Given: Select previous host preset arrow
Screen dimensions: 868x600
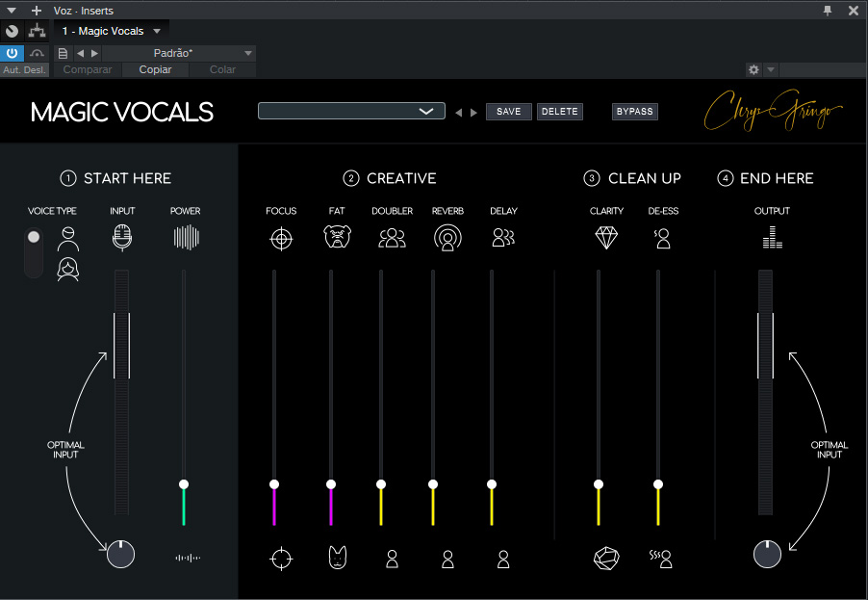Looking at the screenshot, I should coord(80,53).
